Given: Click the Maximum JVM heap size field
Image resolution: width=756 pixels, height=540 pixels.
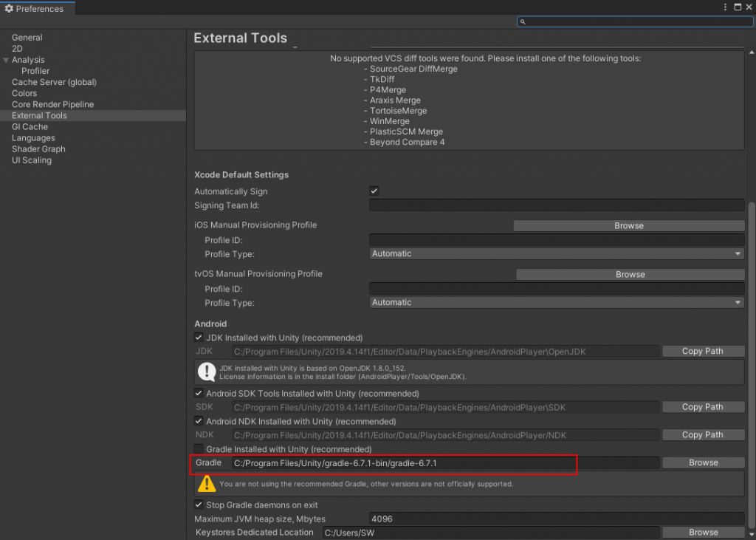Looking at the screenshot, I should point(557,519).
